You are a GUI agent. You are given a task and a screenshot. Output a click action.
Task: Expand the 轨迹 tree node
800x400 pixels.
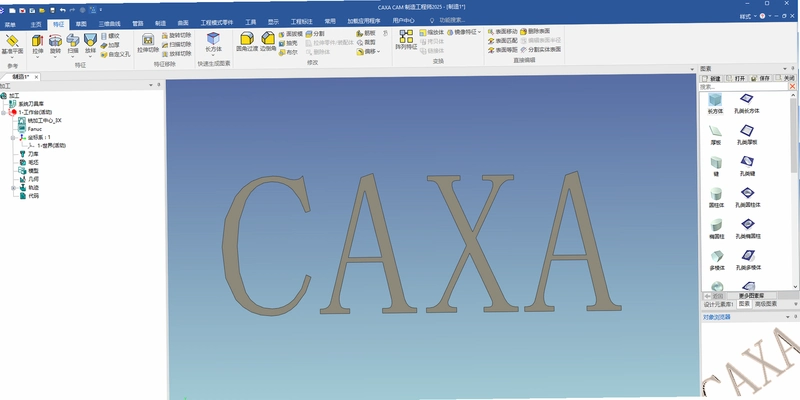[x=13, y=188]
